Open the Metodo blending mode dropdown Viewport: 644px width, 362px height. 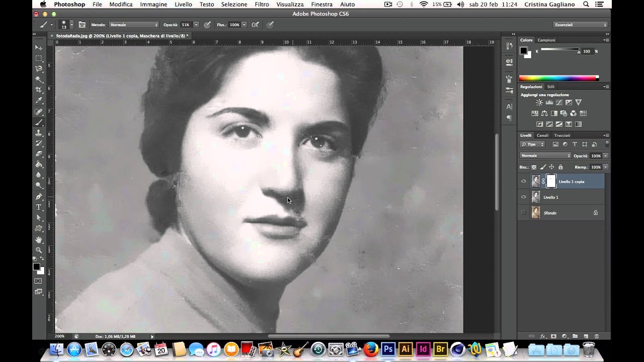tap(133, 25)
